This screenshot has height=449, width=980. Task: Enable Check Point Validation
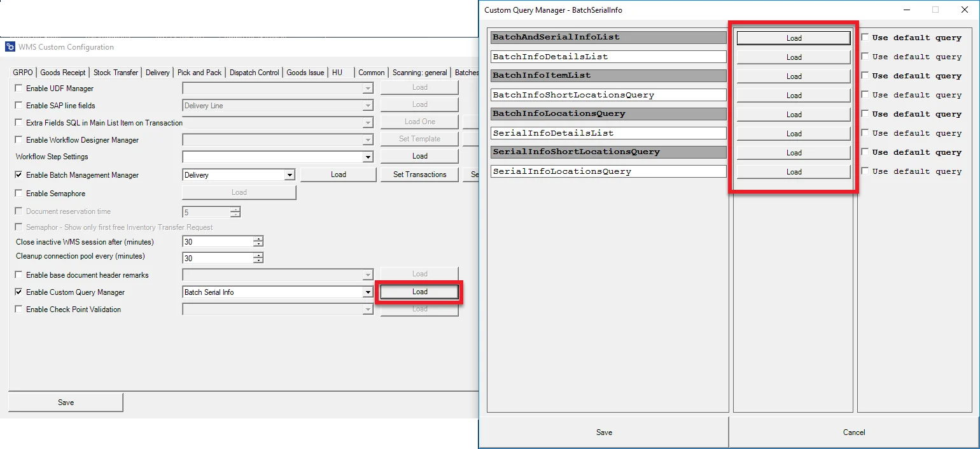[x=18, y=309]
